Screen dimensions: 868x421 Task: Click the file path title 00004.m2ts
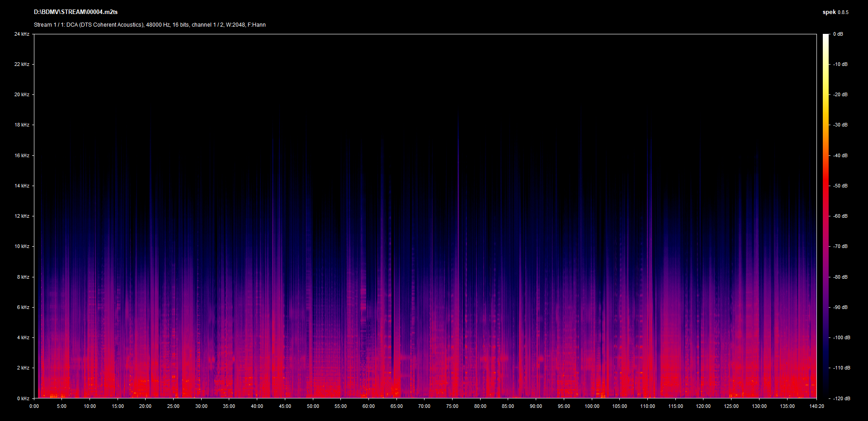click(75, 12)
